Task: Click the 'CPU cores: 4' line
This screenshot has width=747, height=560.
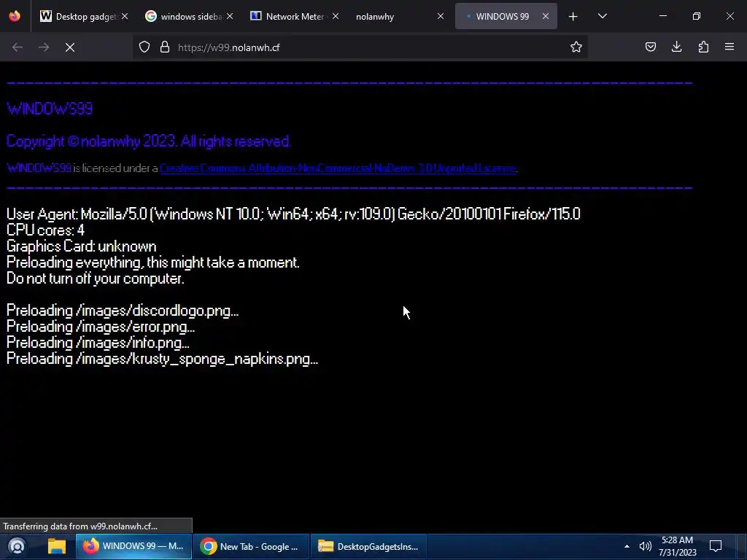Action: (45, 230)
